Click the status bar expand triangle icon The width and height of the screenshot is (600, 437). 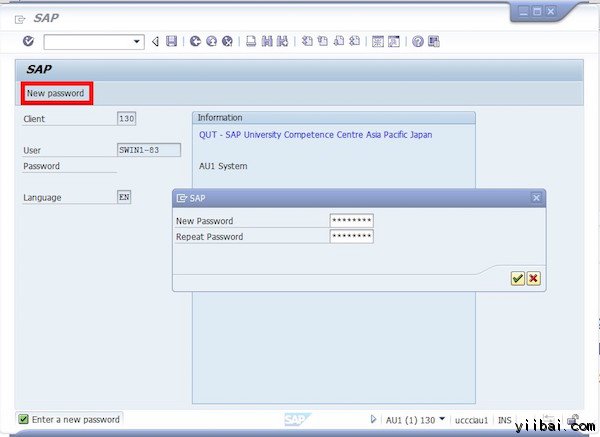pyautogui.click(x=373, y=419)
